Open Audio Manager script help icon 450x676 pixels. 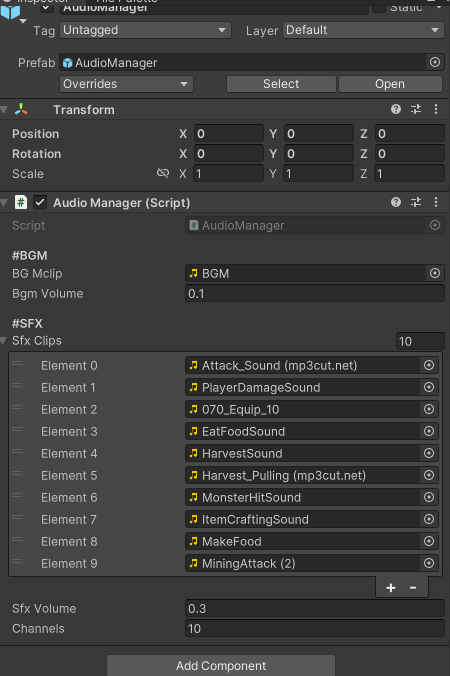click(x=396, y=202)
